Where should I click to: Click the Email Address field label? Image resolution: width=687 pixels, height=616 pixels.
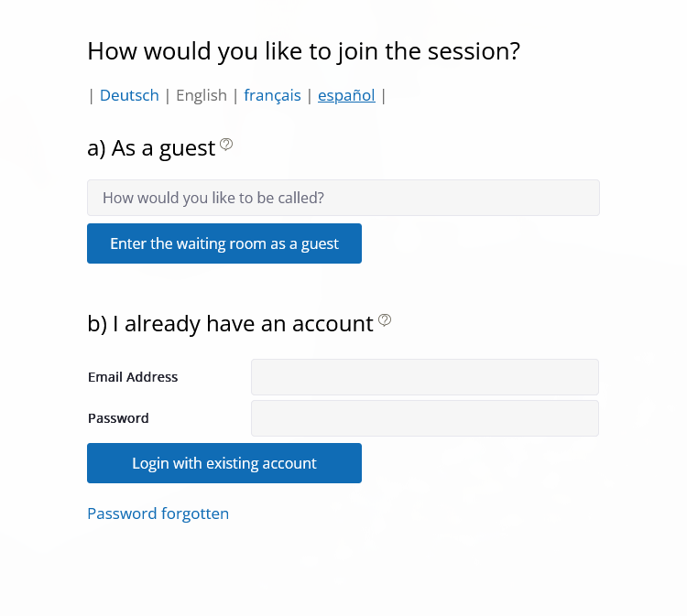tap(133, 377)
